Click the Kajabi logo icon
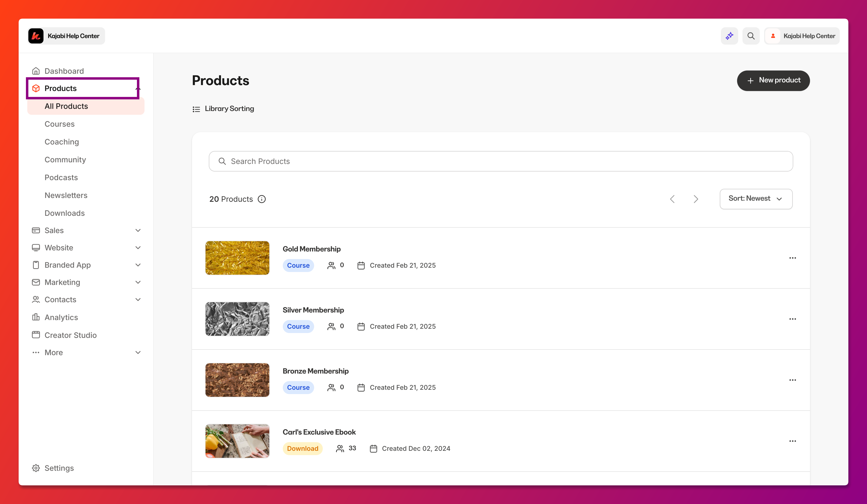The image size is (867, 504). click(x=36, y=36)
